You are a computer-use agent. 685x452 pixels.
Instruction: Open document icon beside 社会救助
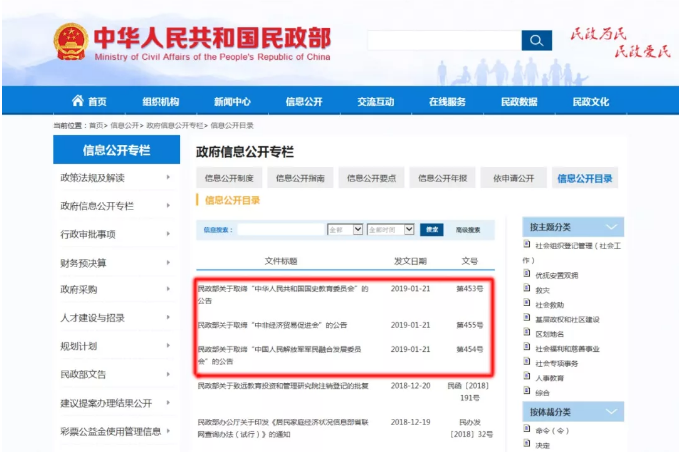click(527, 303)
